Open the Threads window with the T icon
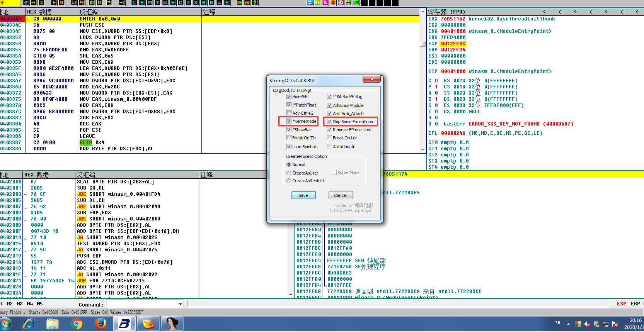644x332 pixels. [157, 3]
